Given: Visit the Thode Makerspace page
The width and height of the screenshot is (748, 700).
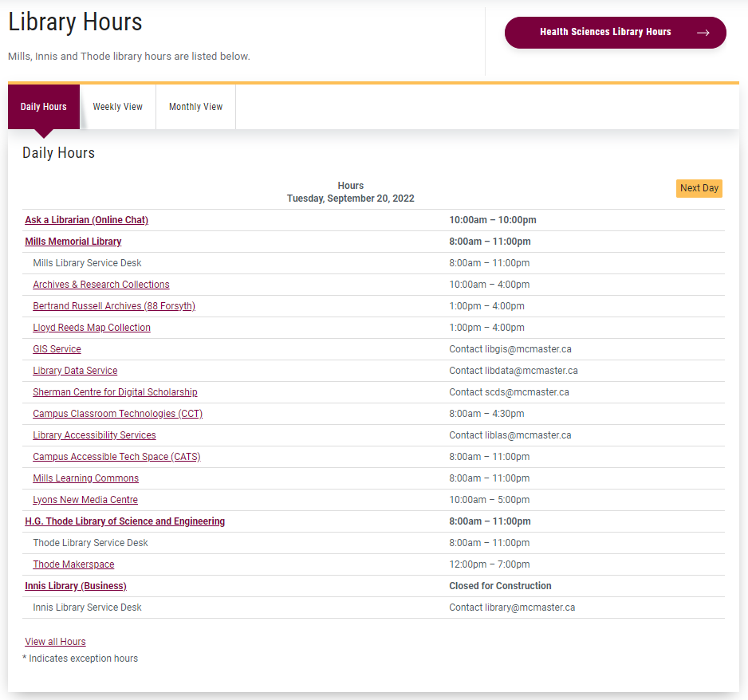Looking at the screenshot, I should coord(73,564).
